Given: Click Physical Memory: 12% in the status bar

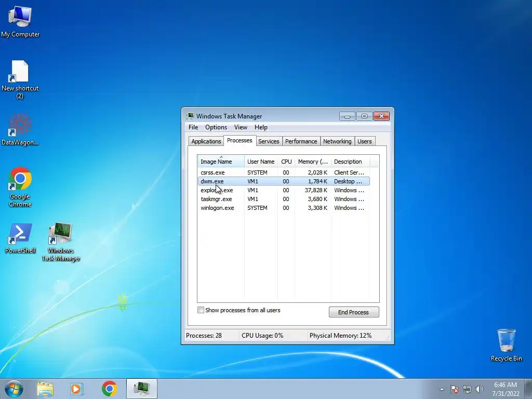Looking at the screenshot, I should (340, 336).
